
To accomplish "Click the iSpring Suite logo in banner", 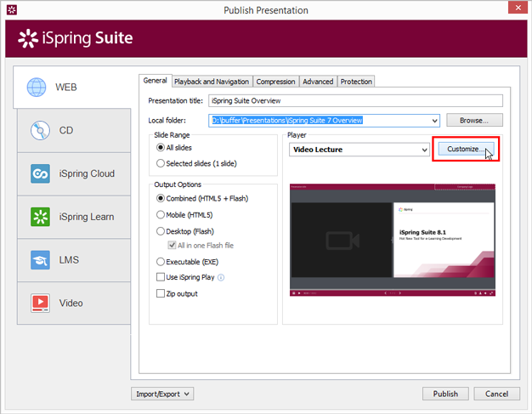I will [76, 38].
